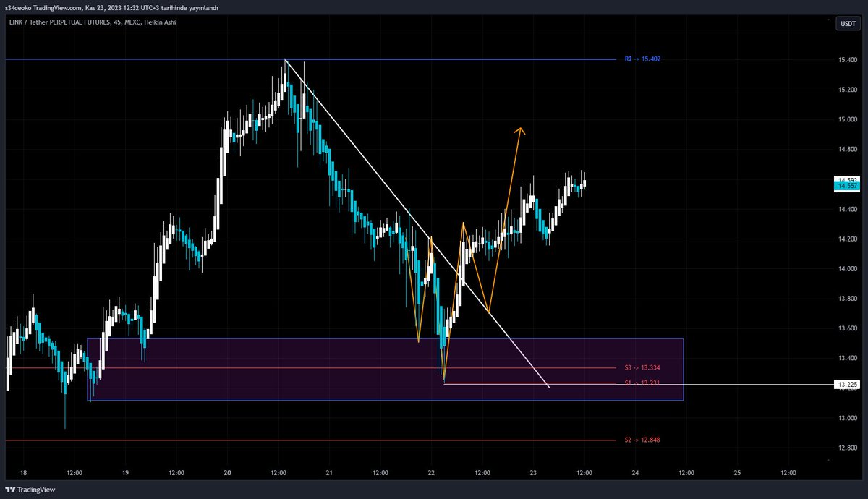Click the date label 24 on time axis
This screenshot has width=868, height=499.
pyautogui.click(x=635, y=472)
